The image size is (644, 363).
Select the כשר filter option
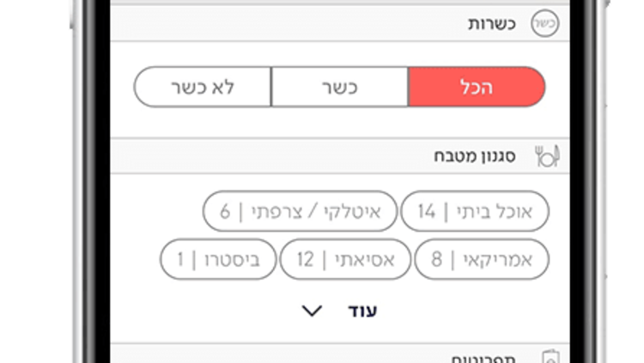(340, 88)
